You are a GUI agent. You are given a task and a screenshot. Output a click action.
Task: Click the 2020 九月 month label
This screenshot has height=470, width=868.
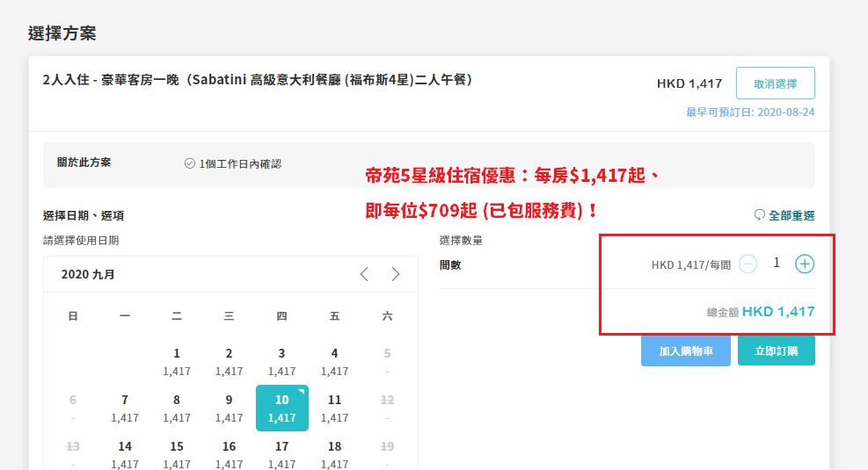pyautogui.click(x=88, y=274)
